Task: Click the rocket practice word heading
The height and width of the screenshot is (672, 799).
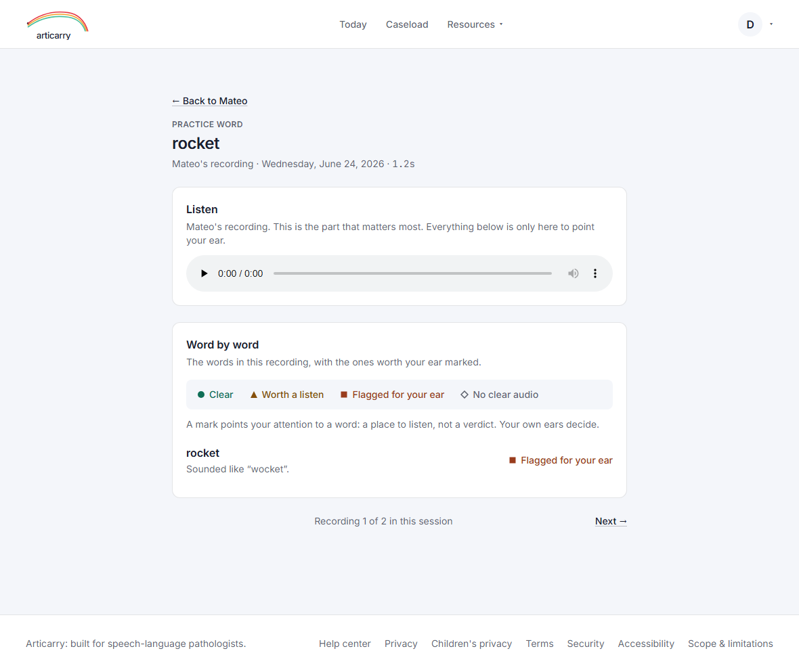Action: tap(196, 143)
